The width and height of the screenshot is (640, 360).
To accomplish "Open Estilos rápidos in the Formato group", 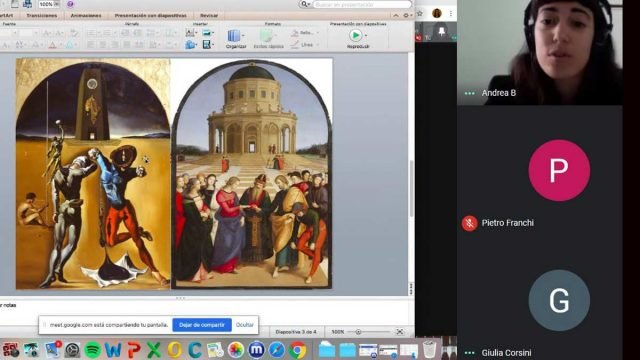I will coord(268,39).
